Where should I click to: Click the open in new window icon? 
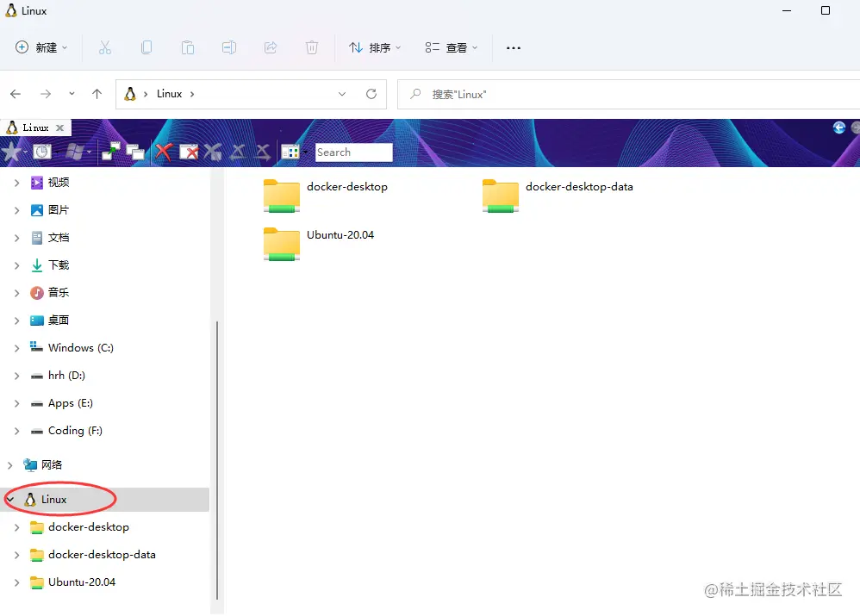111,152
